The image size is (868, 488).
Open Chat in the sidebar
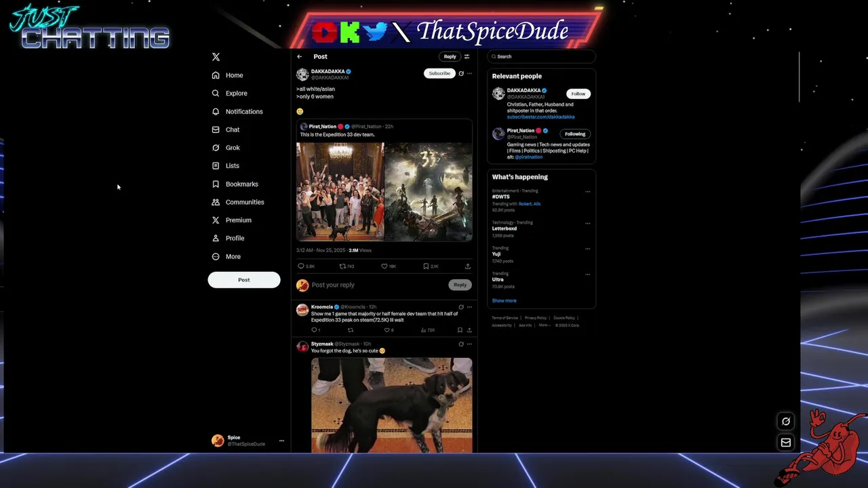click(226, 129)
